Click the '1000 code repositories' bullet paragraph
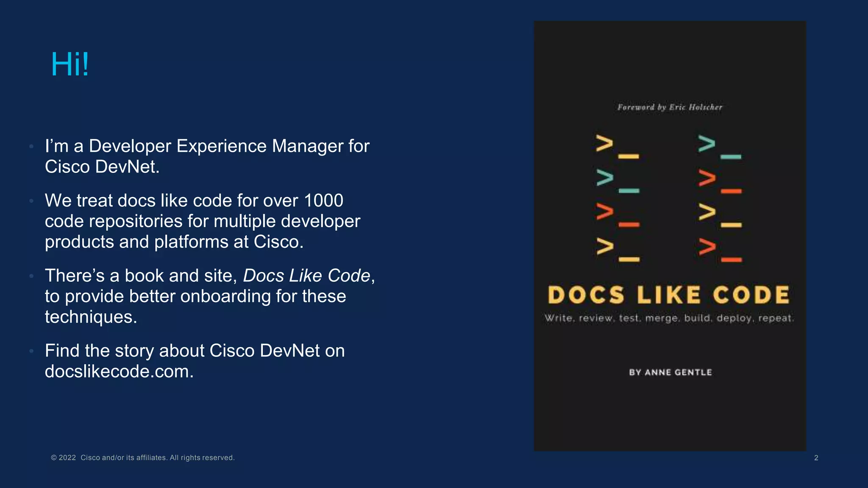 coord(203,221)
